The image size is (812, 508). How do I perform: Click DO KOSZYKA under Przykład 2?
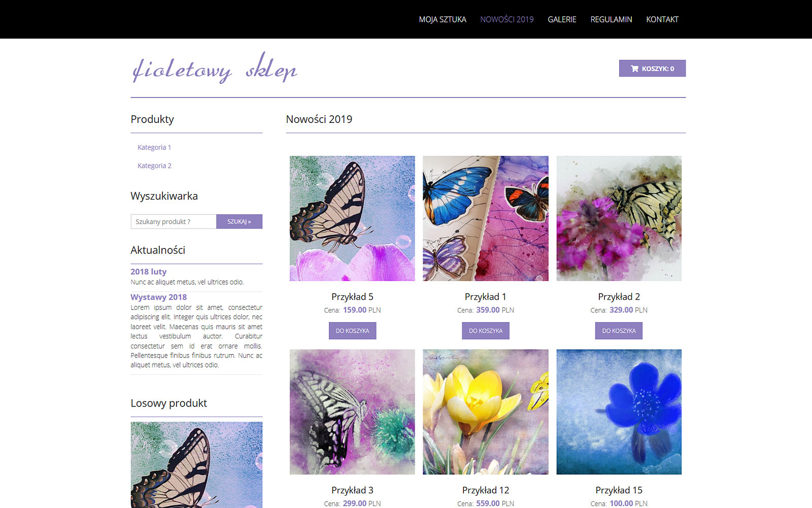click(619, 331)
